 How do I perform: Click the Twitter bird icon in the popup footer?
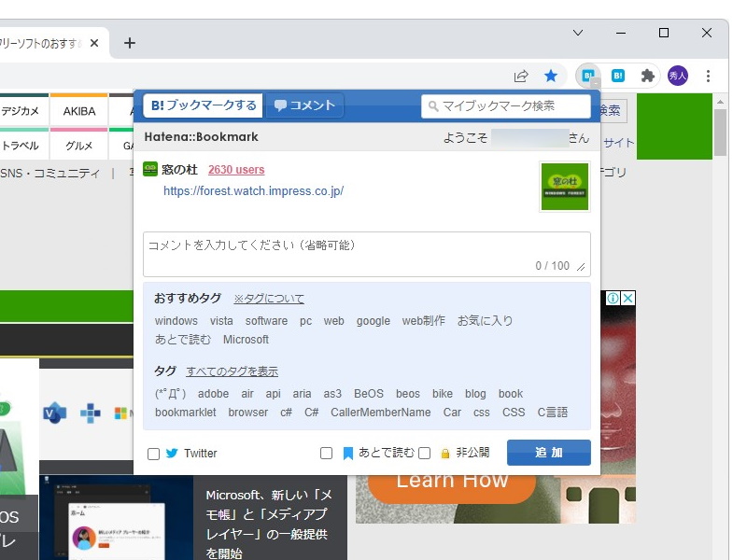coord(171,453)
